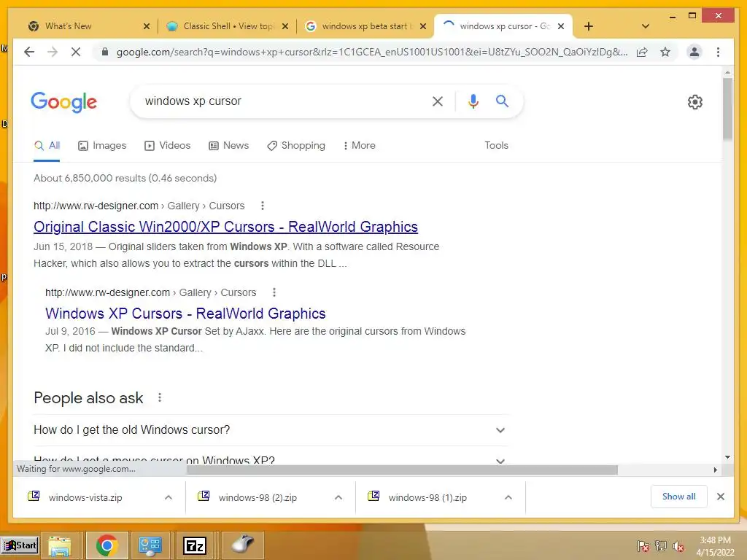Click the address bar URL

pos(371,52)
